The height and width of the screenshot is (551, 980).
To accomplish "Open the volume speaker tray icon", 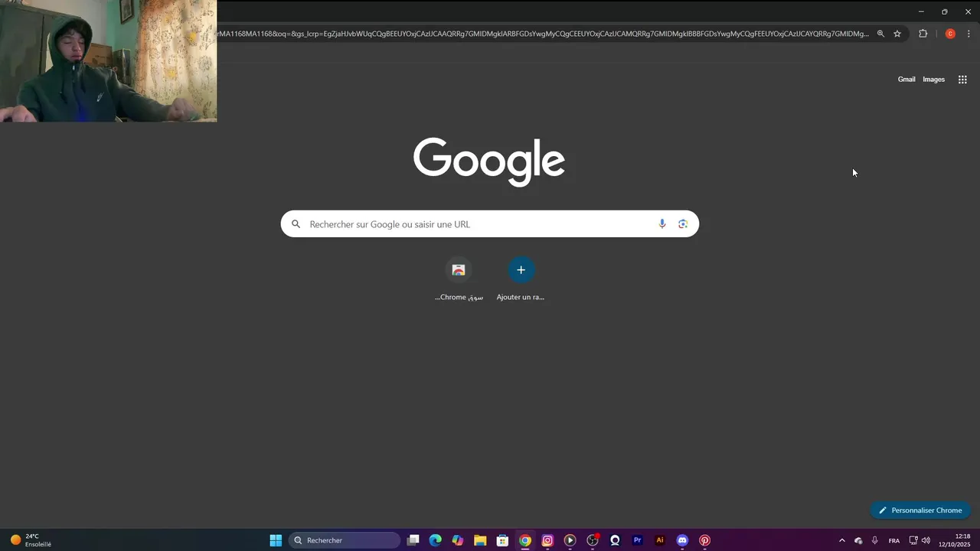I will pyautogui.click(x=926, y=540).
